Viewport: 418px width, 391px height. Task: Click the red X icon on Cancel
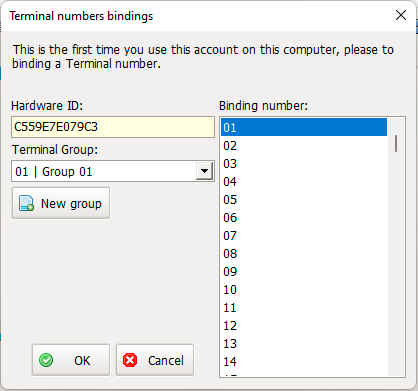tap(130, 360)
